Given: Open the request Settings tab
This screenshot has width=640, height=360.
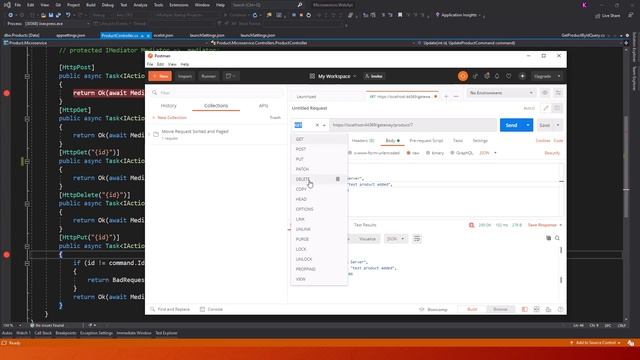Looking at the screenshot, I should 480,141.
